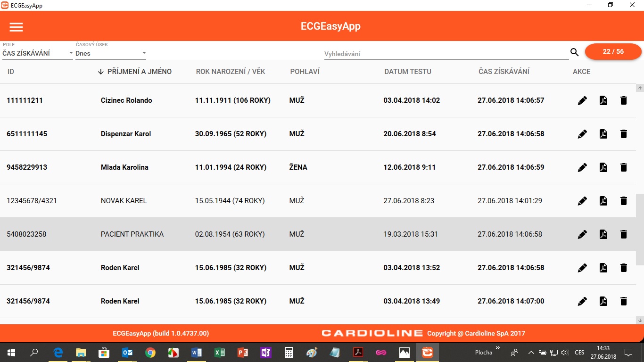Click the list scrollbar down arrow
Image resolution: width=644 pixels, height=362 pixels.
click(640, 320)
